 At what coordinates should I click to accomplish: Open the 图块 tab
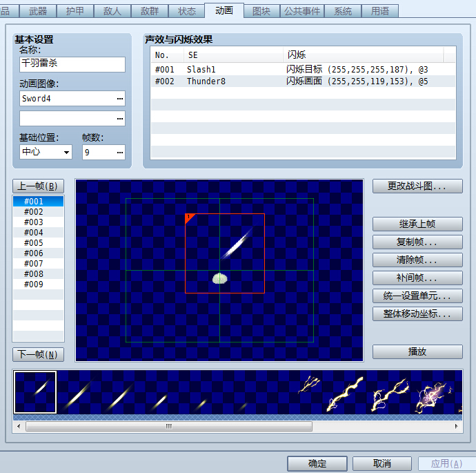(261, 11)
